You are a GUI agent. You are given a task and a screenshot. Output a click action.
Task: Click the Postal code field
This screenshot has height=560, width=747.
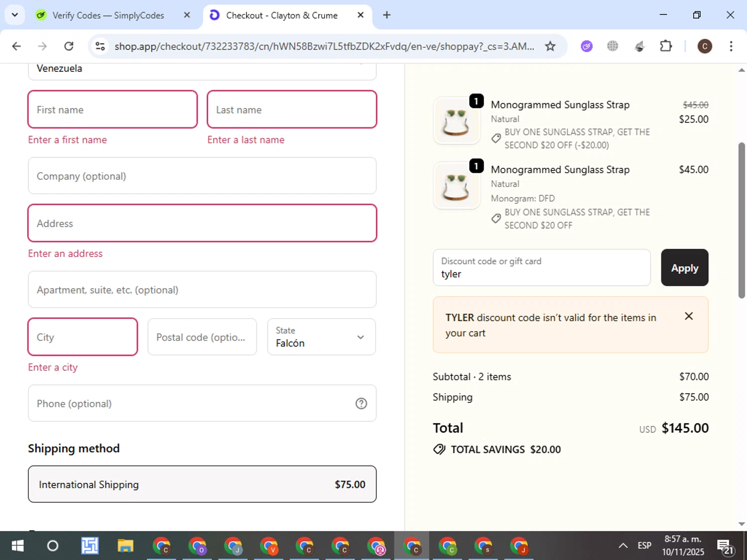202,337
